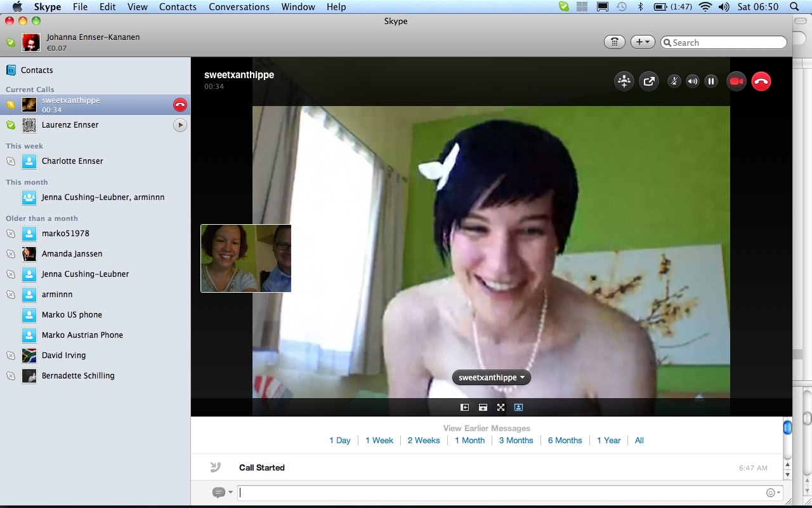Open the message type dropdown
Image resolution: width=812 pixels, height=508 pixels.
[222, 493]
